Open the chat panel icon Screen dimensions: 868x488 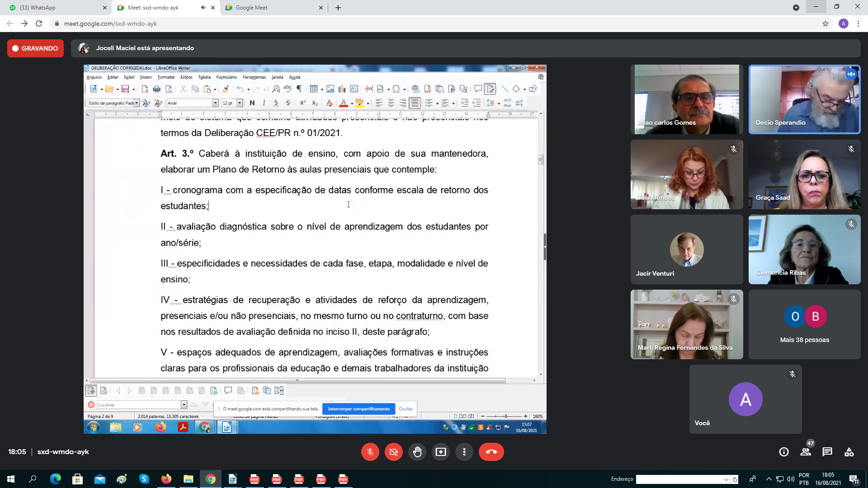[x=827, y=452]
